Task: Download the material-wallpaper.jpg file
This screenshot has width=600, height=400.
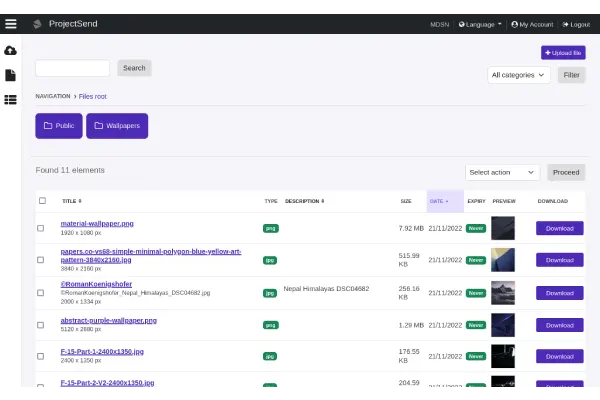Action: click(559, 228)
